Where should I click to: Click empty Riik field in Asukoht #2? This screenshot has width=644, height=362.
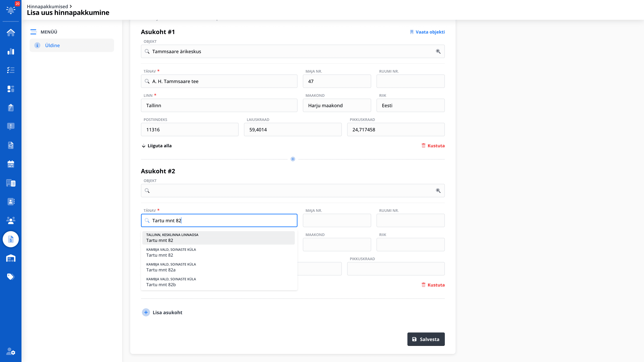pyautogui.click(x=410, y=245)
